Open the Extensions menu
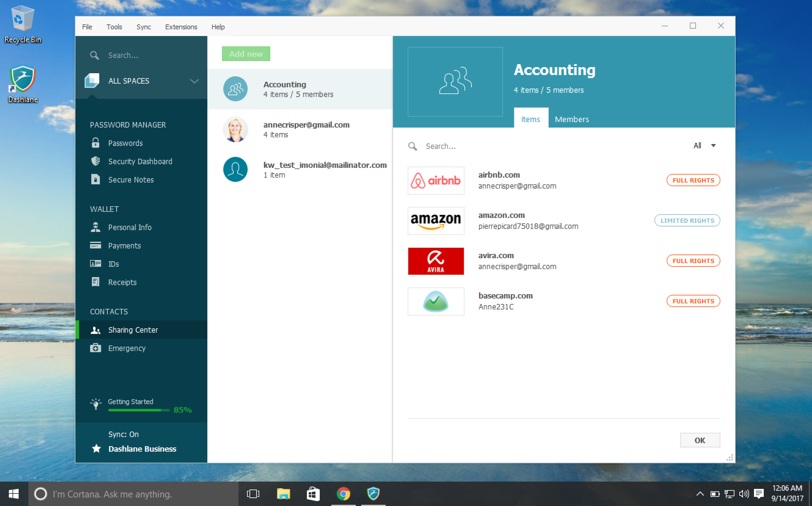812x506 pixels. pyautogui.click(x=181, y=27)
